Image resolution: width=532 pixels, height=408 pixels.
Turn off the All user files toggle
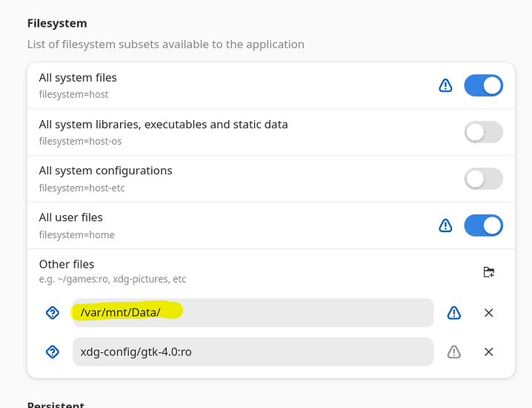pos(483,226)
